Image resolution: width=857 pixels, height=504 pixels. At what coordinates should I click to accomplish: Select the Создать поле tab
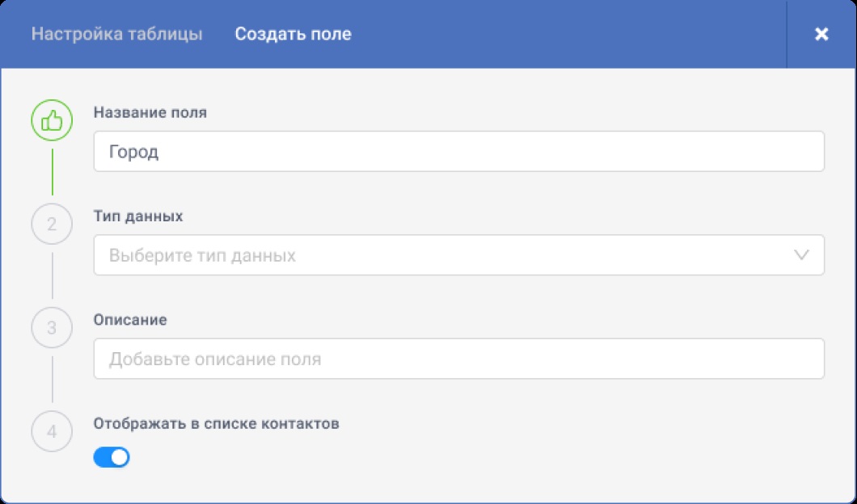point(293,35)
